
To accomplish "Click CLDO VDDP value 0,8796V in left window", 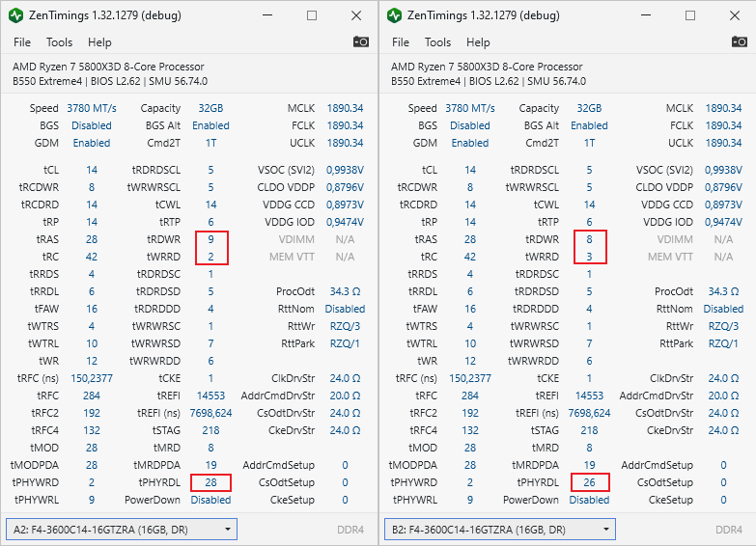I will coord(346,187).
